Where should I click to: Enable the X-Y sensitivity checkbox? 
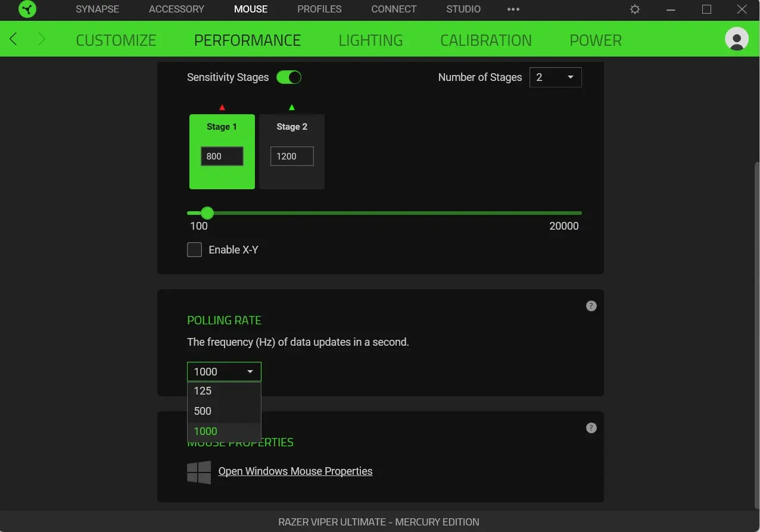coord(195,250)
